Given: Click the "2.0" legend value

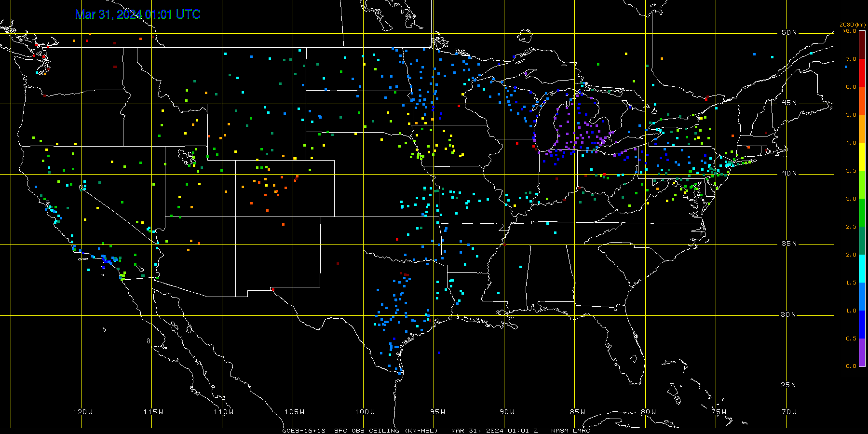Looking at the screenshot, I should pos(851,255).
